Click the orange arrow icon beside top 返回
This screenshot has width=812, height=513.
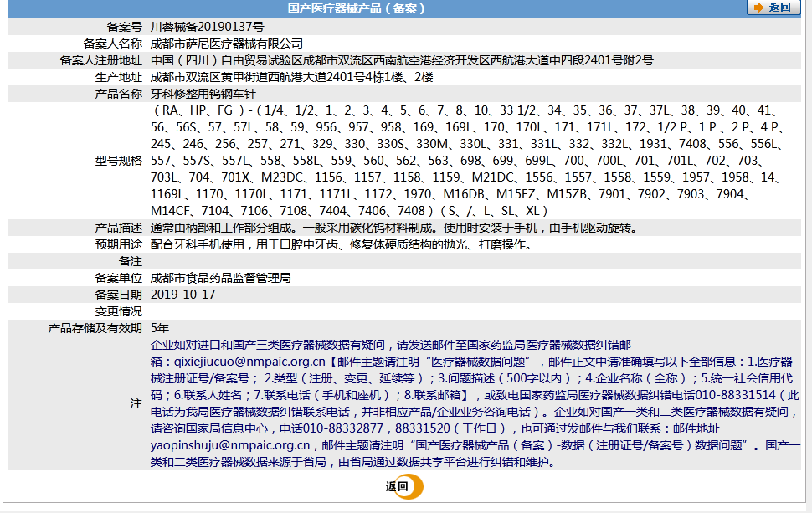(x=759, y=8)
